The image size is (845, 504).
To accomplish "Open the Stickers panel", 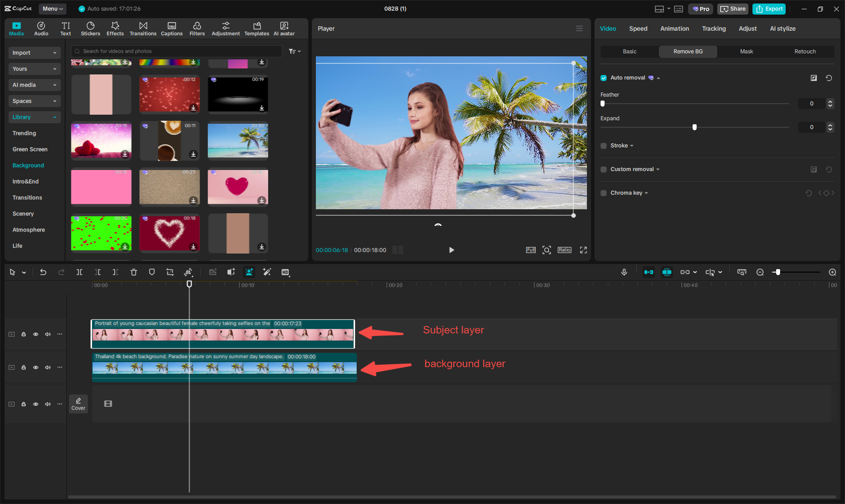I will click(91, 29).
